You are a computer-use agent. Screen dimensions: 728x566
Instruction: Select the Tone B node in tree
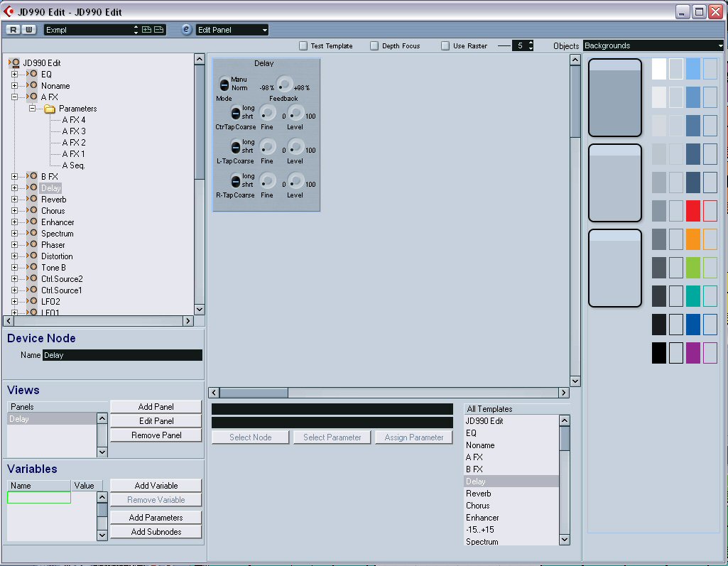pyautogui.click(x=53, y=268)
